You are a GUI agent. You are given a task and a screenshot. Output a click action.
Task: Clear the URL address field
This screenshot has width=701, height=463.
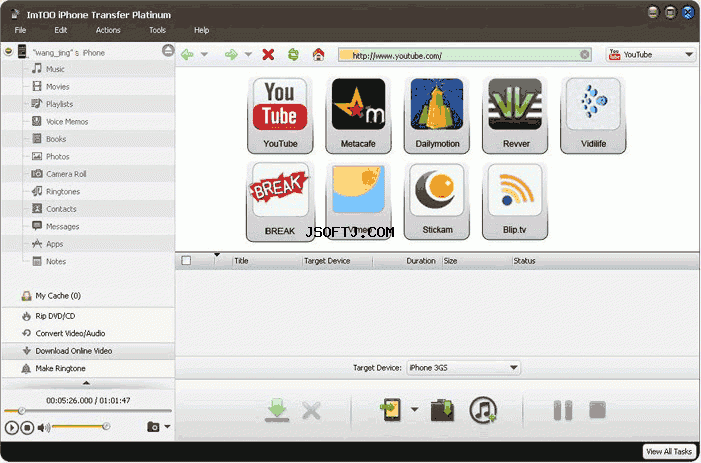tap(584, 55)
